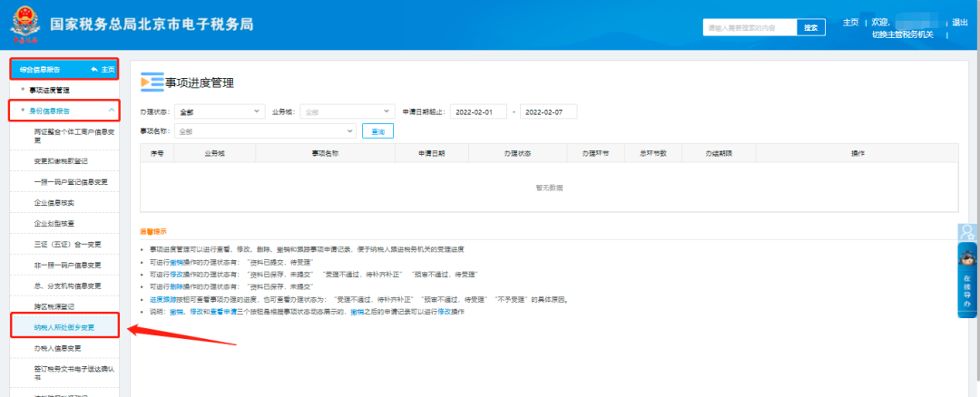Viewport: 980px width, 397px height.
Task: Click the 办理状态 column header
Action: click(x=517, y=153)
